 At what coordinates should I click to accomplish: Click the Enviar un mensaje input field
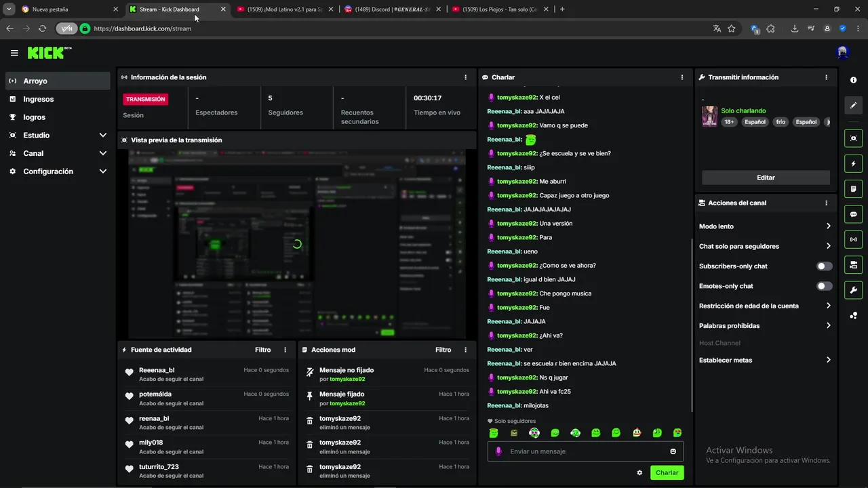tap(585, 451)
